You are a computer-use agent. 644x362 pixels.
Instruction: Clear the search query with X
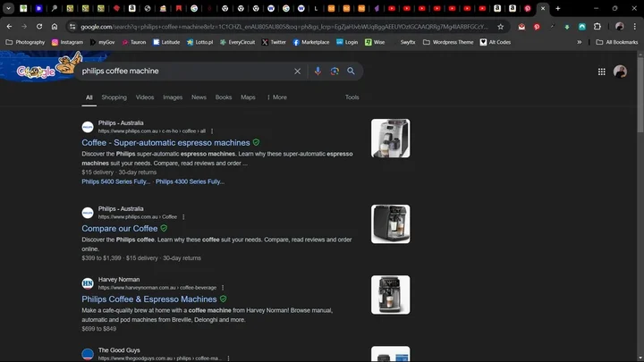[297, 71]
